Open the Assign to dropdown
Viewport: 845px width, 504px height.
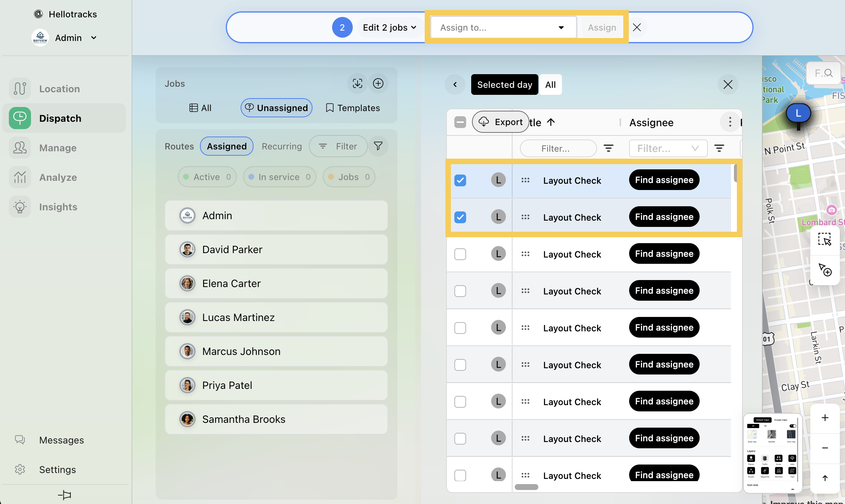[x=503, y=28]
